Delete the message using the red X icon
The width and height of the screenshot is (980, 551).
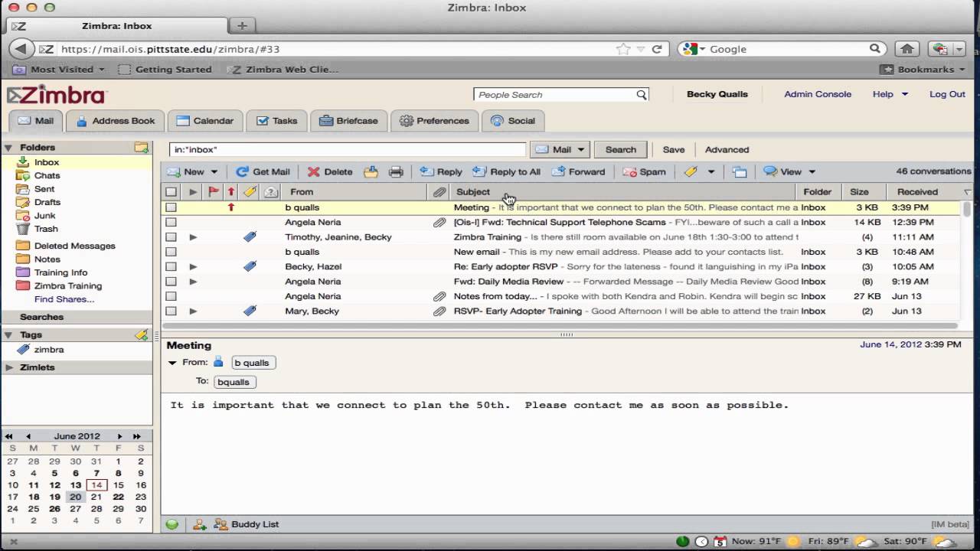coord(313,172)
